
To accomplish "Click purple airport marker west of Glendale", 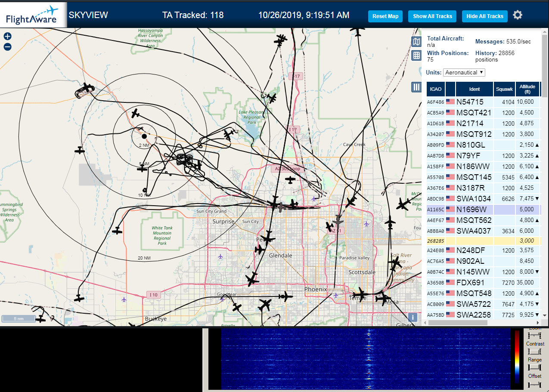I will tap(220, 257).
